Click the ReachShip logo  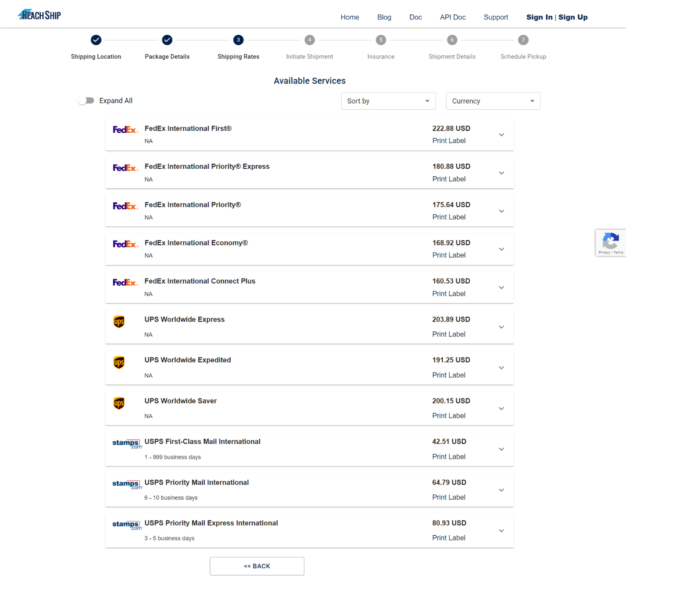tap(39, 15)
